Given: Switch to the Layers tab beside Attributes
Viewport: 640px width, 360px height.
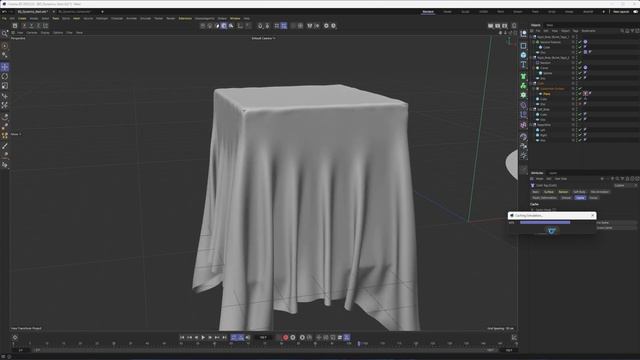Looking at the screenshot, I should (x=553, y=173).
